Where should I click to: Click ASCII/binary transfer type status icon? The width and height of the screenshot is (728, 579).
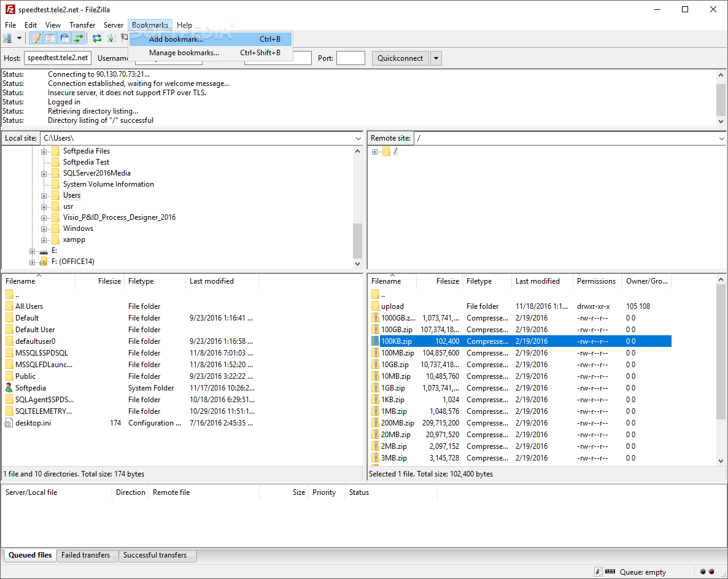599,572
